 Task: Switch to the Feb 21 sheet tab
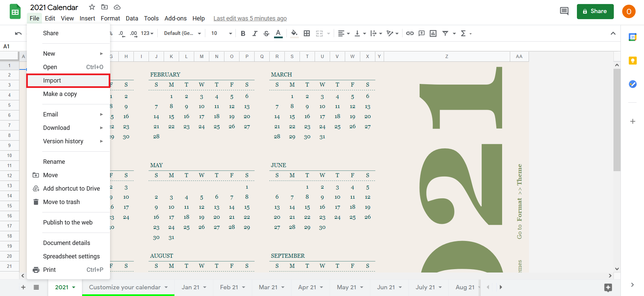(229, 287)
